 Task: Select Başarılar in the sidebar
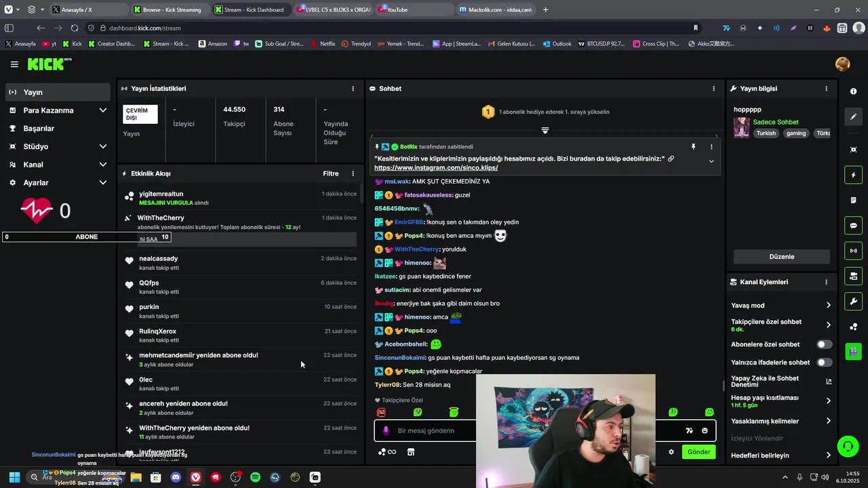tap(58, 129)
